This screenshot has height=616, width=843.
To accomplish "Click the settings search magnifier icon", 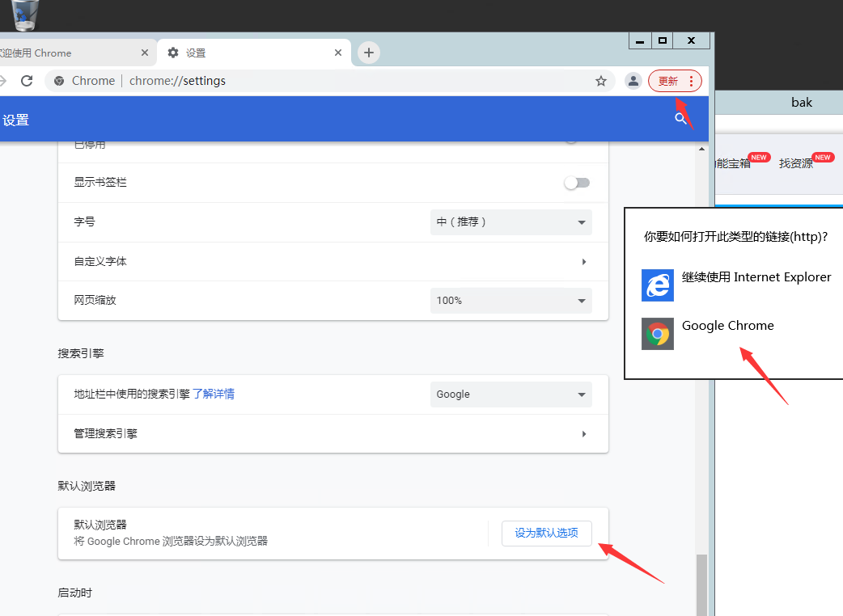I will tap(681, 119).
